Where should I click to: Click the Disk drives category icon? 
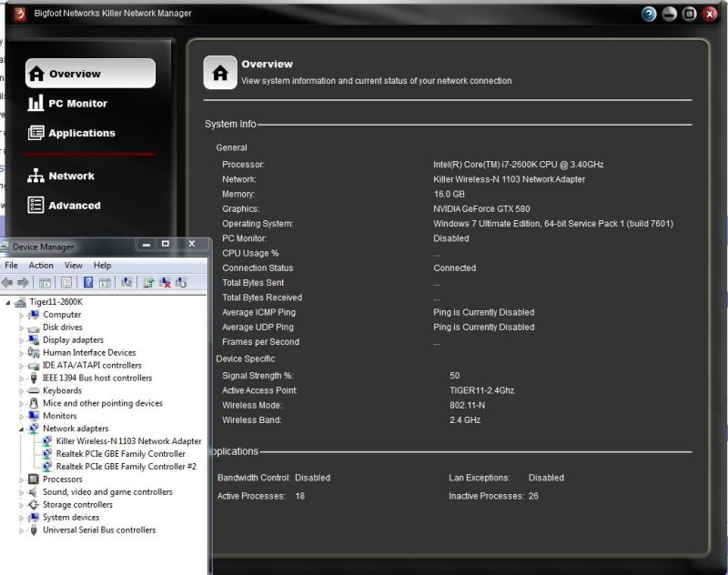[34, 328]
